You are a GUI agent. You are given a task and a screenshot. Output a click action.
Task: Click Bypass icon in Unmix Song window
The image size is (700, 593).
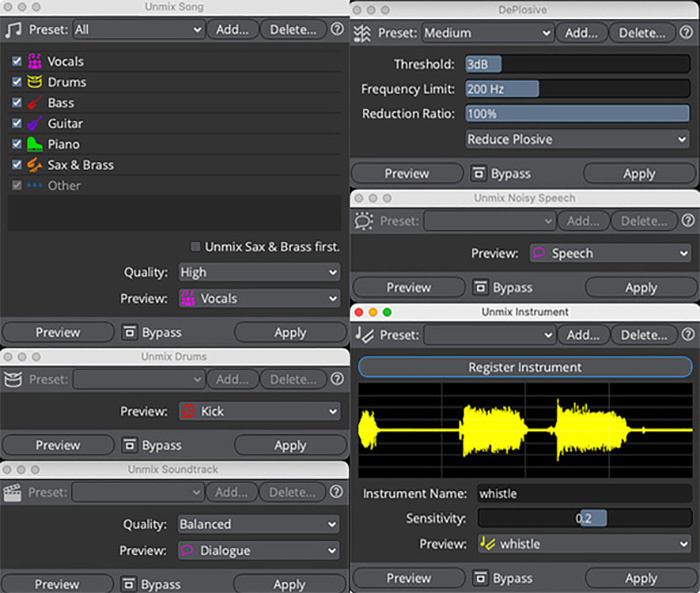pos(129,332)
